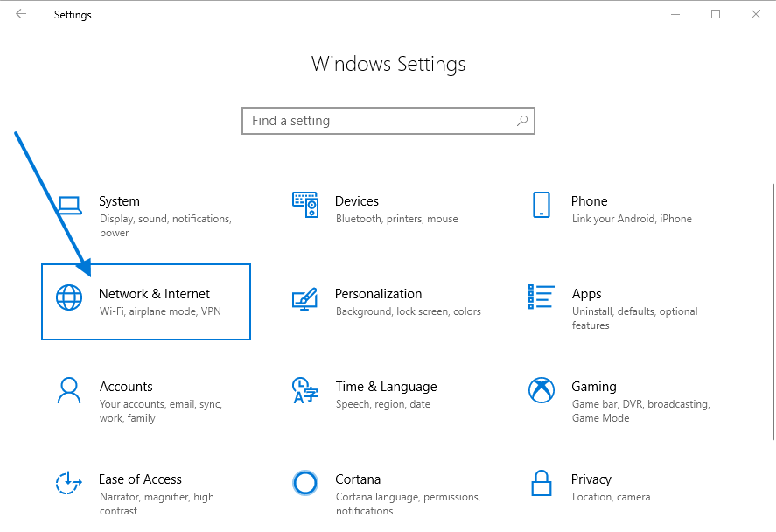Image resolution: width=776 pixels, height=532 pixels.
Task: Click the Windows Settings page title
Action: click(388, 65)
